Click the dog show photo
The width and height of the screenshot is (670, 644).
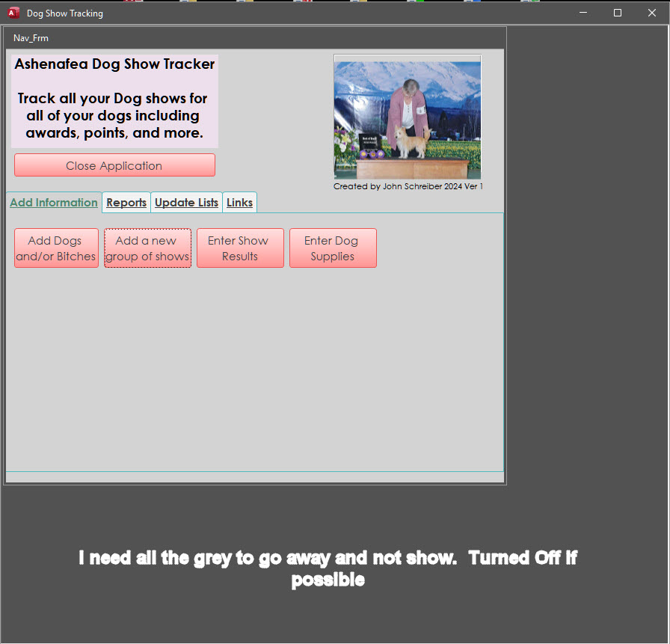(x=407, y=117)
